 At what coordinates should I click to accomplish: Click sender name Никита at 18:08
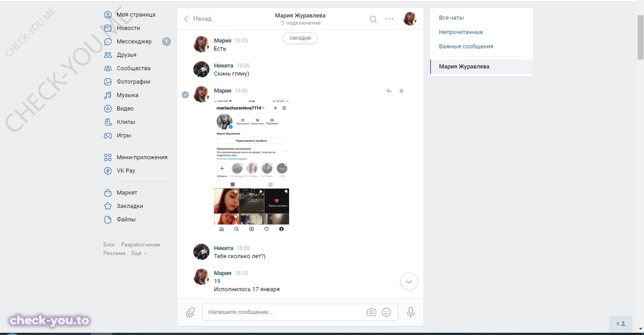[x=223, y=248]
